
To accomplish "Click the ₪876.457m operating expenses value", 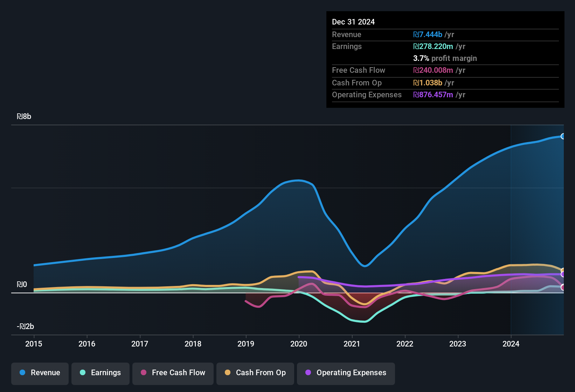I will coord(433,95).
